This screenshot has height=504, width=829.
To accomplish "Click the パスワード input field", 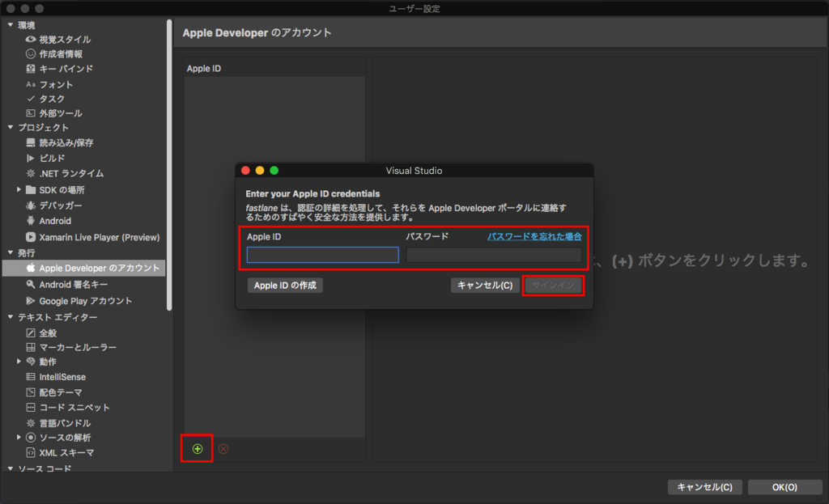I will coord(494,255).
